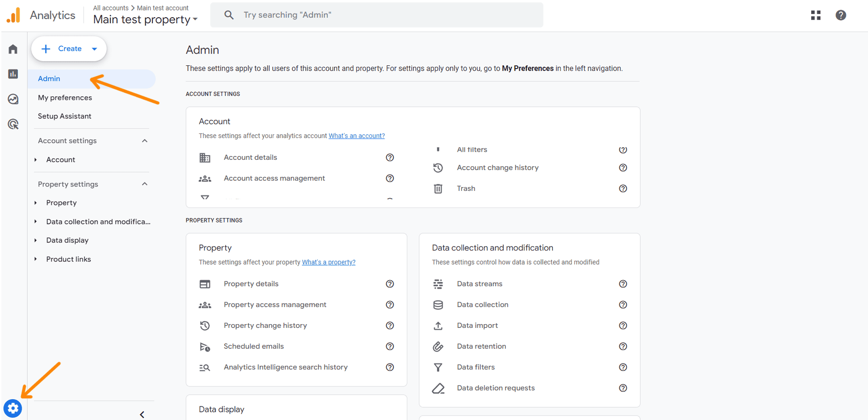868x420 pixels.
Task: Click help icon next to Trash
Action: (623, 188)
